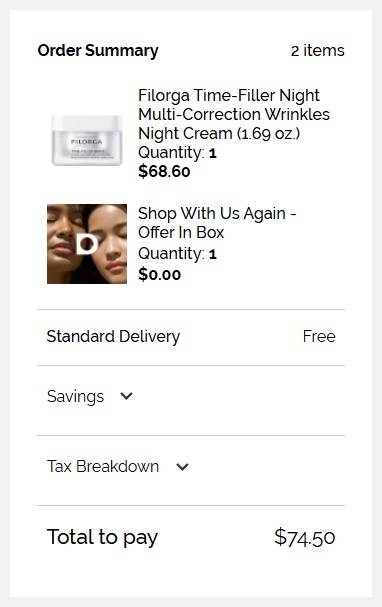Open Shop With Us Again offer title
The width and height of the screenshot is (382, 607).
coord(217,223)
